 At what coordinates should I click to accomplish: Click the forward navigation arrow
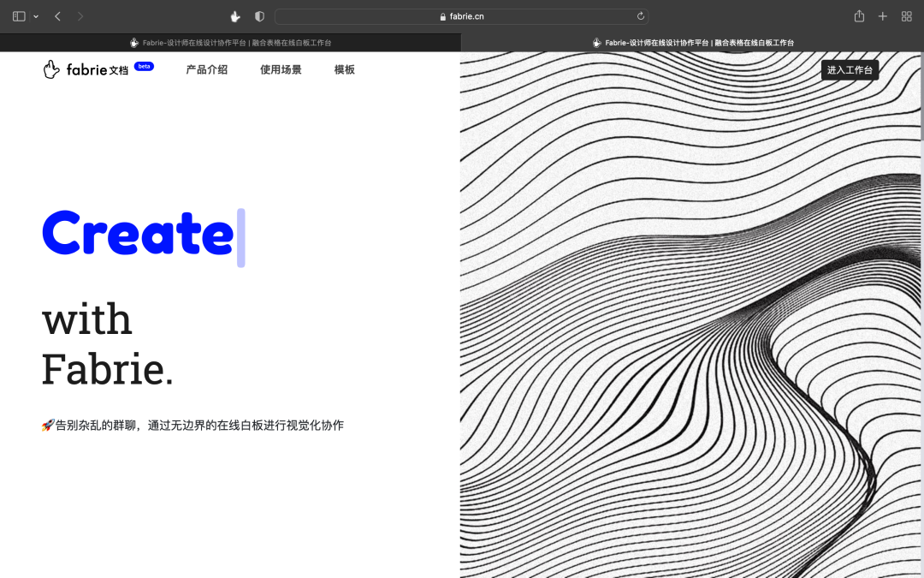(80, 16)
